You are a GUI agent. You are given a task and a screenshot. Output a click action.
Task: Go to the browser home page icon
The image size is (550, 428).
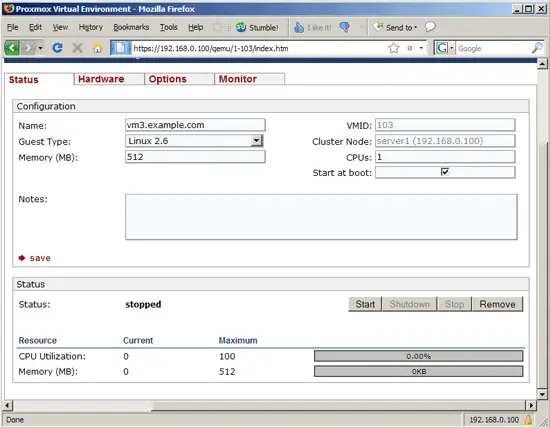point(98,48)
